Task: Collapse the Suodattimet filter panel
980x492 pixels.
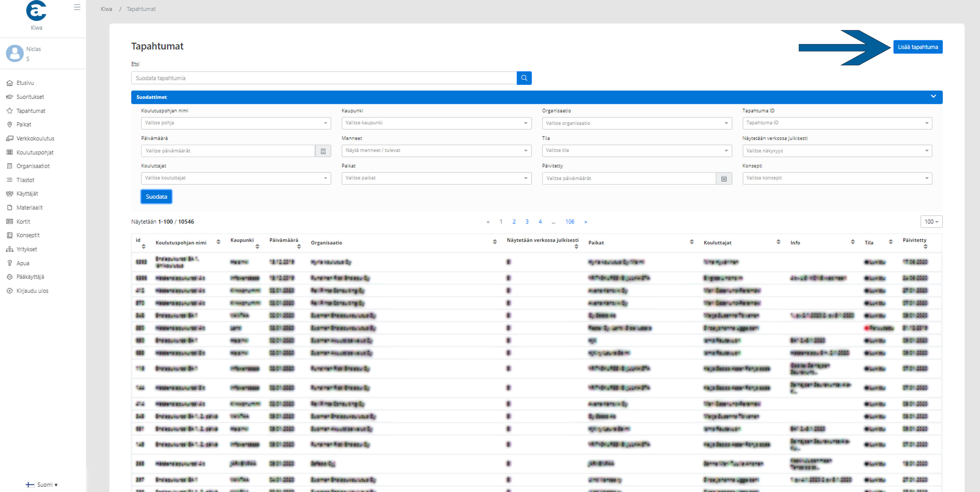Action: [933, 97]
